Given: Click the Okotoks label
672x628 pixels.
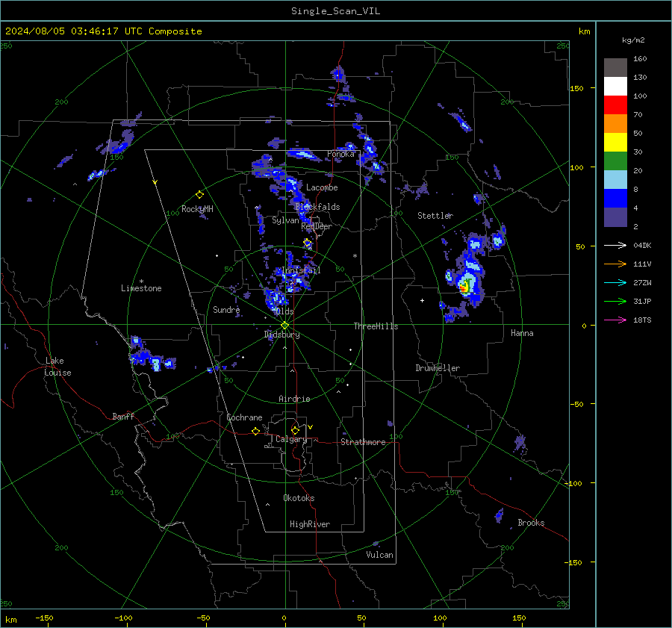Looking at the screenshot, I should (299, 497).
